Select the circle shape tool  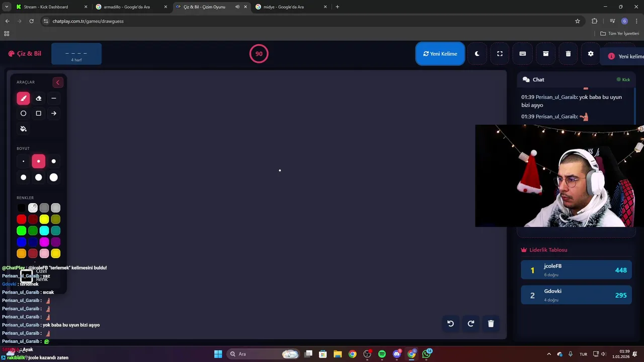pyautogui.click(x=23, y=114)
